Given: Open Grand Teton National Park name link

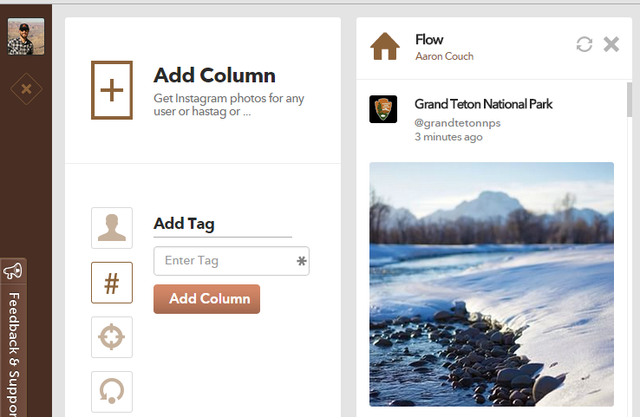Looking at the screenshot, I should tap(483, 104).
